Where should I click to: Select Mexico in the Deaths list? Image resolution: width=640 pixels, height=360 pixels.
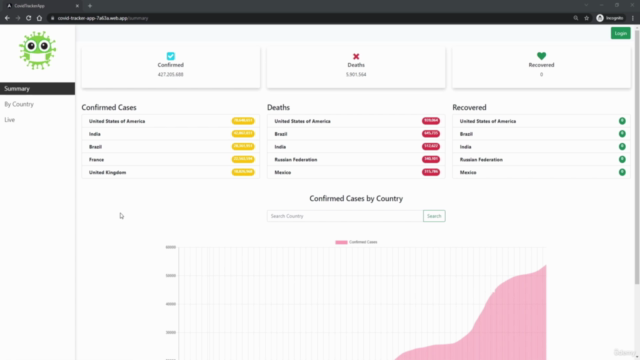coord(356,172)
